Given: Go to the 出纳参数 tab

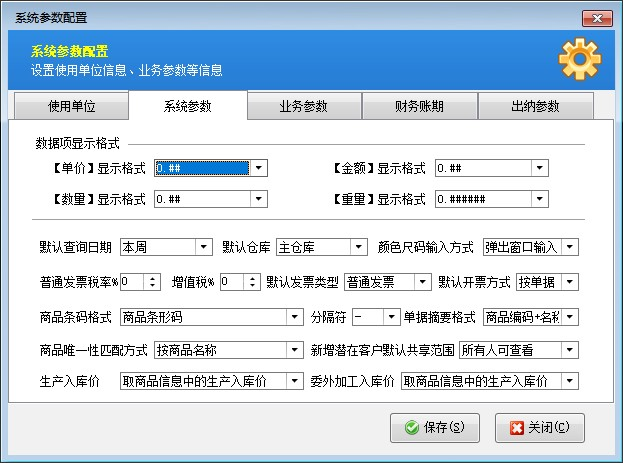Looking at the screenshot, I should (x=536, y=107).
